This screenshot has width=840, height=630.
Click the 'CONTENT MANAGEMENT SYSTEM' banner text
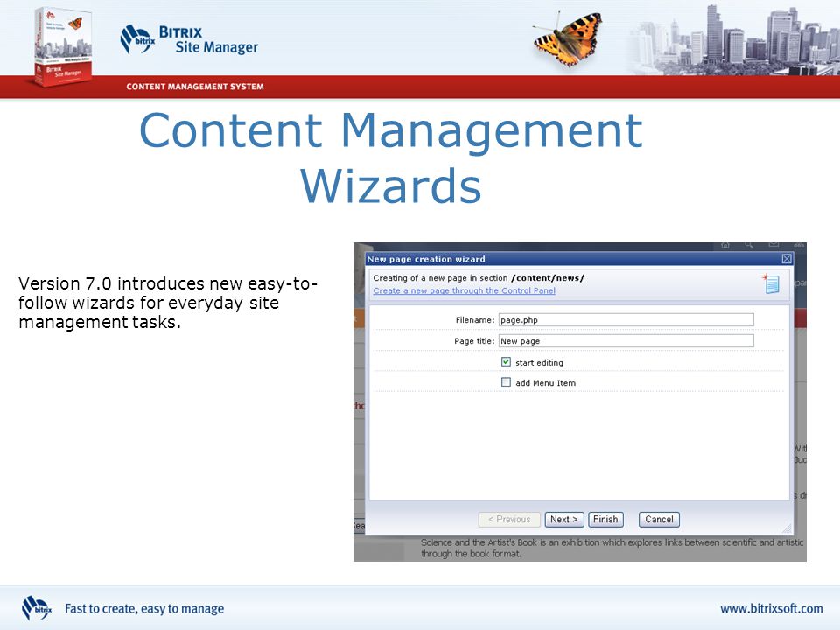tap(195, 87)
